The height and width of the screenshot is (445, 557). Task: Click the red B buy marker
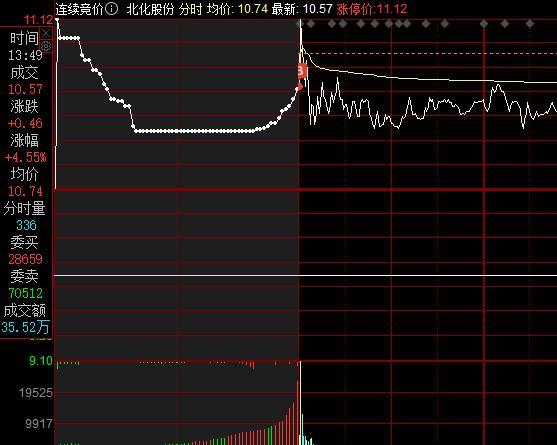tap(302, 71)
